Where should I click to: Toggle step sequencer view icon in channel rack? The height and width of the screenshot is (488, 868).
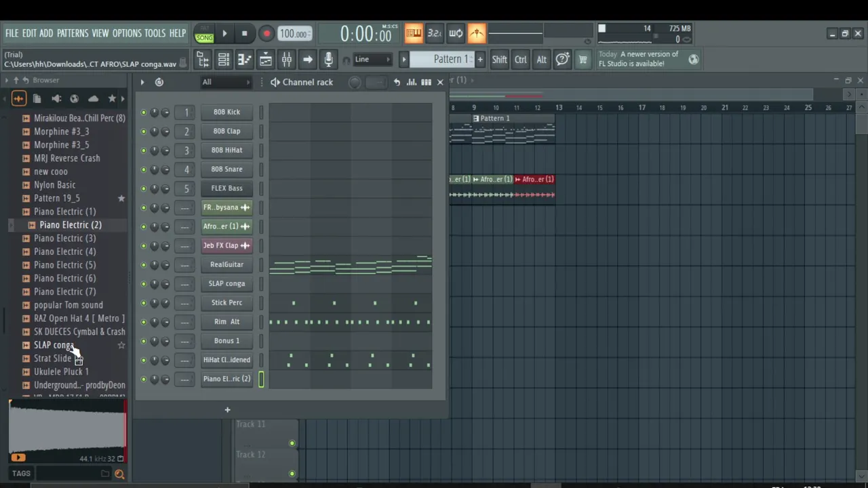426,82
